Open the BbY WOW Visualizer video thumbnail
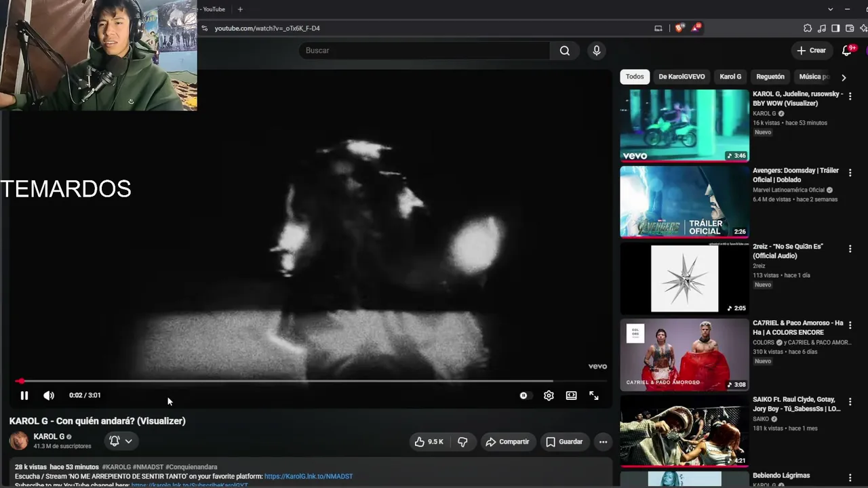 [x=684, y=125]
